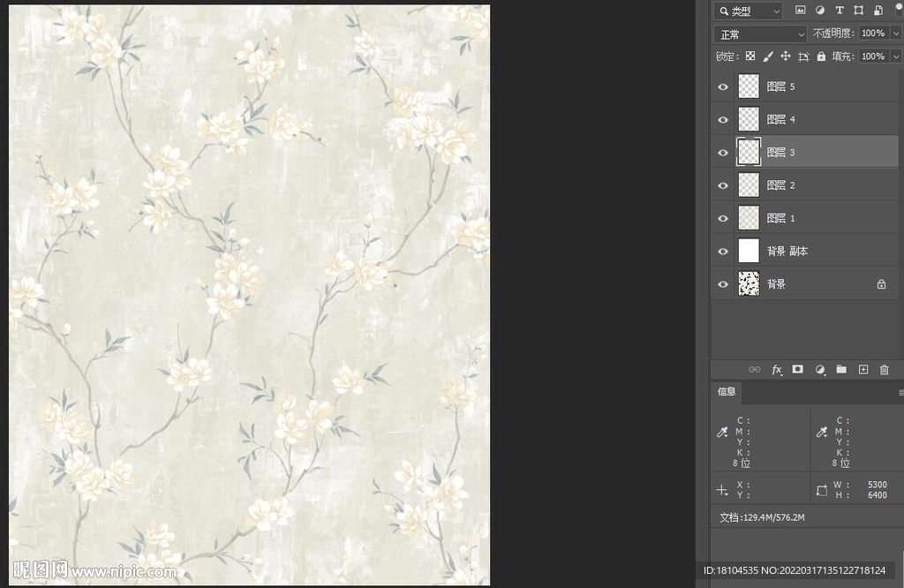Click the lock transparent pixels icon
Viewport: 904px width, 588px height.
[750, 57]
